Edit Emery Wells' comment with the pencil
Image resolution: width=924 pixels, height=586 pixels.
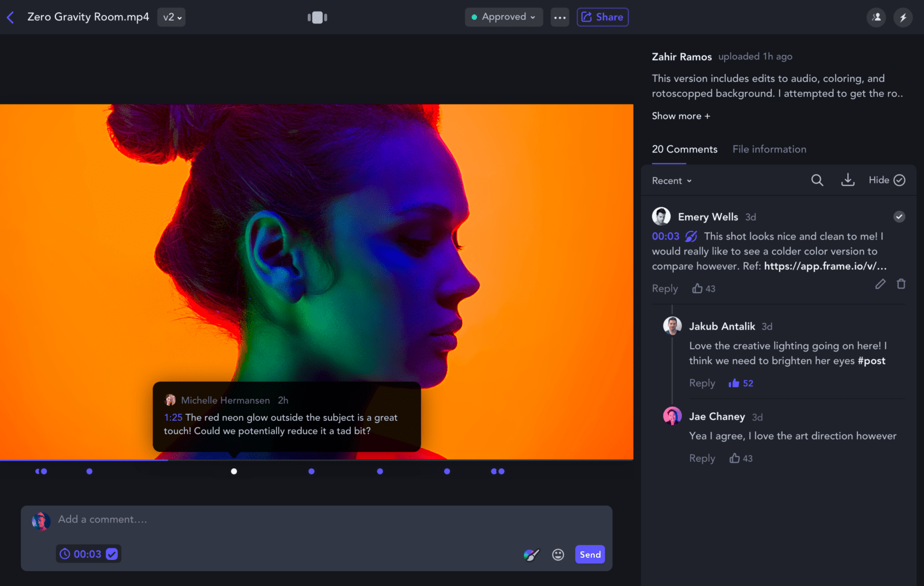pos(880,284)
